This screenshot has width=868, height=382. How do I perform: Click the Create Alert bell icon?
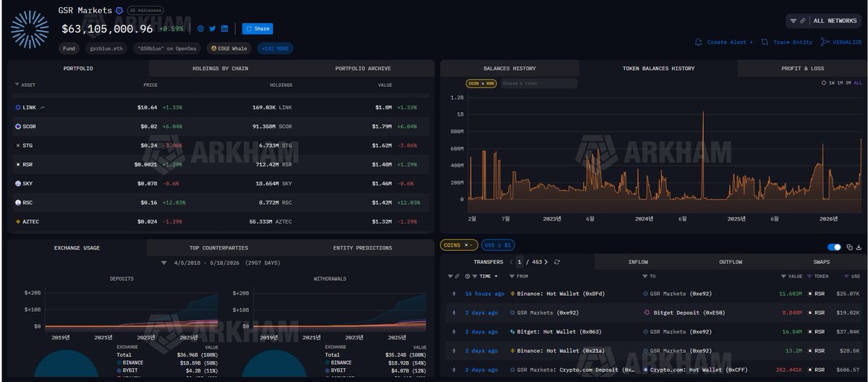pyautogui.click(x=699, y=42)
